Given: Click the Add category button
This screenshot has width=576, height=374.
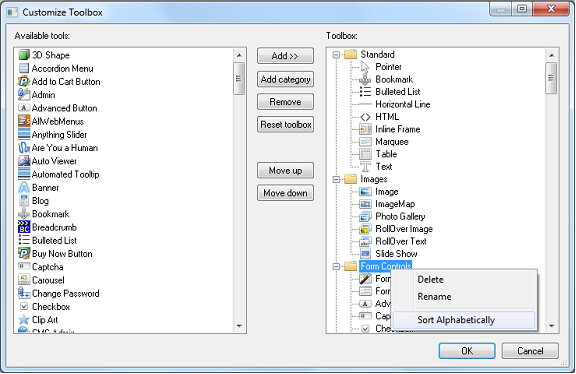Looking at the screenshot, I should (x=285, y=79).
